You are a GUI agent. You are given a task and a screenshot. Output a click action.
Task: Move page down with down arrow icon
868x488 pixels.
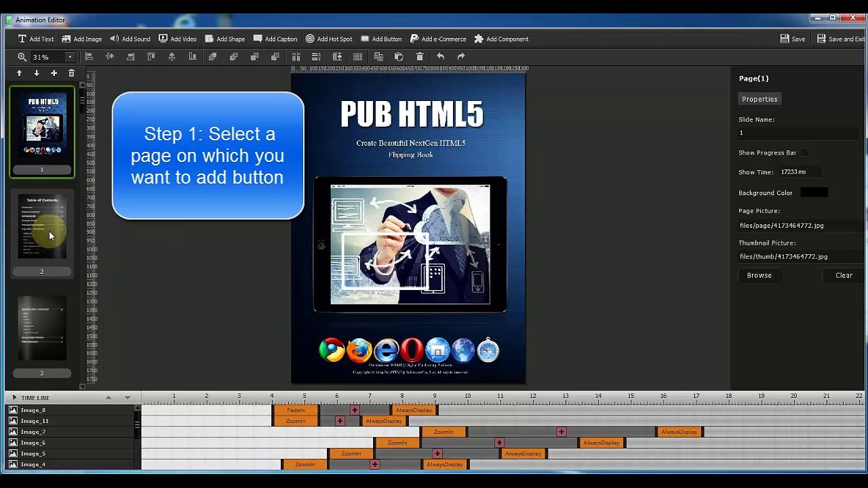37,73
